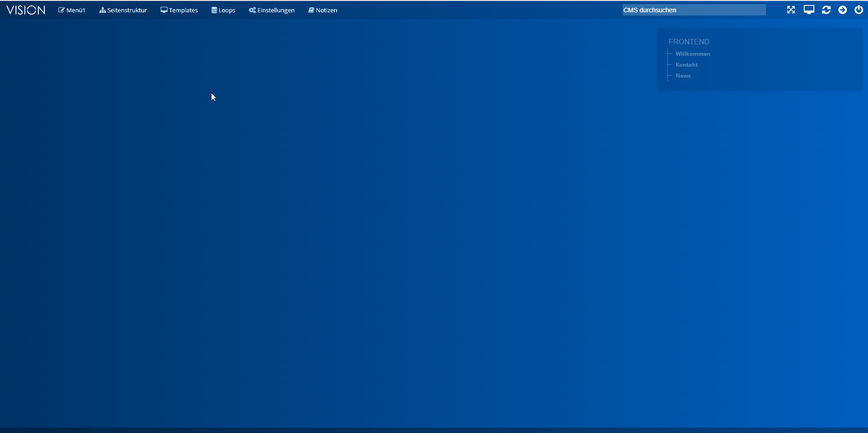Open the Templates menu

(x=183, y=10)
